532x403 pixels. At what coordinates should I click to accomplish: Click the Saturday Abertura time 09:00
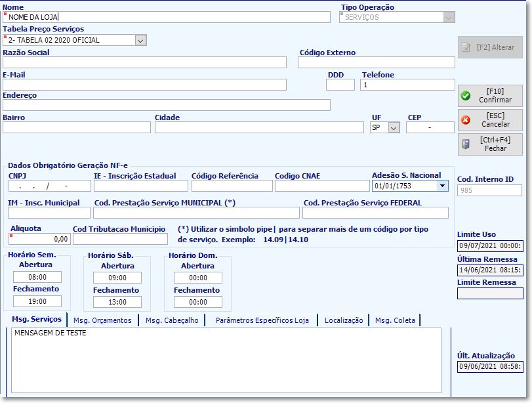pos(117,278)
